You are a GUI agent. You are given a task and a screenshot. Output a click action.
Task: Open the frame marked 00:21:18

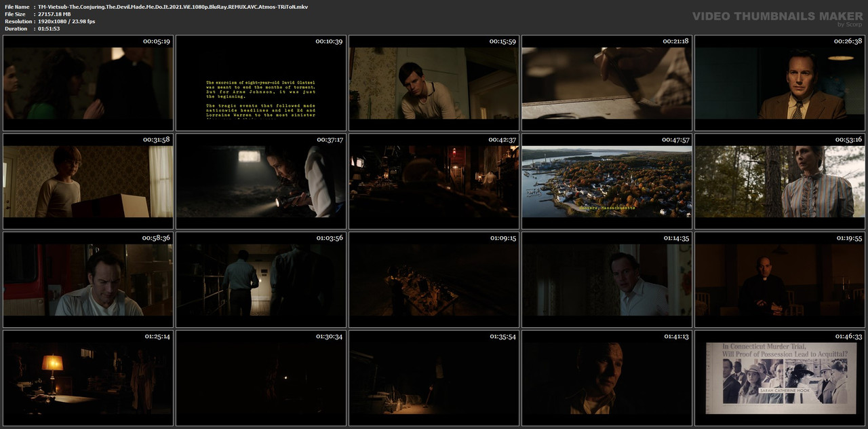tap(607, 83)
